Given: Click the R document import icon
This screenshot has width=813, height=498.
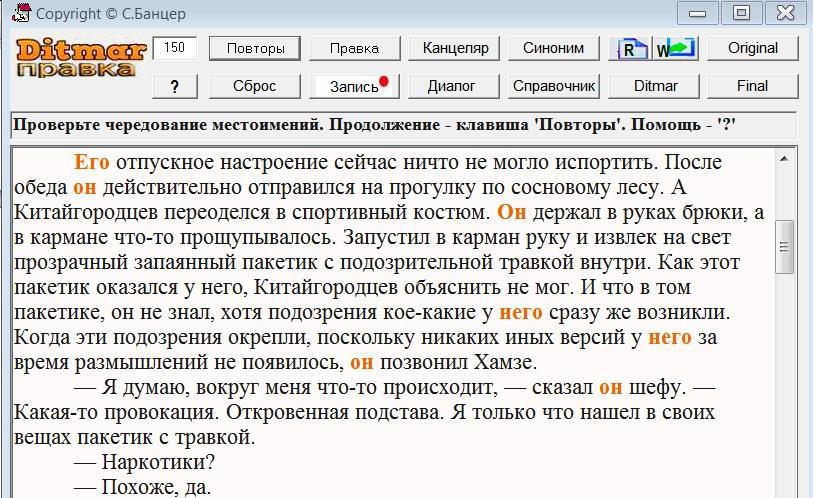Looking at the screenshot, I should 630,48.
